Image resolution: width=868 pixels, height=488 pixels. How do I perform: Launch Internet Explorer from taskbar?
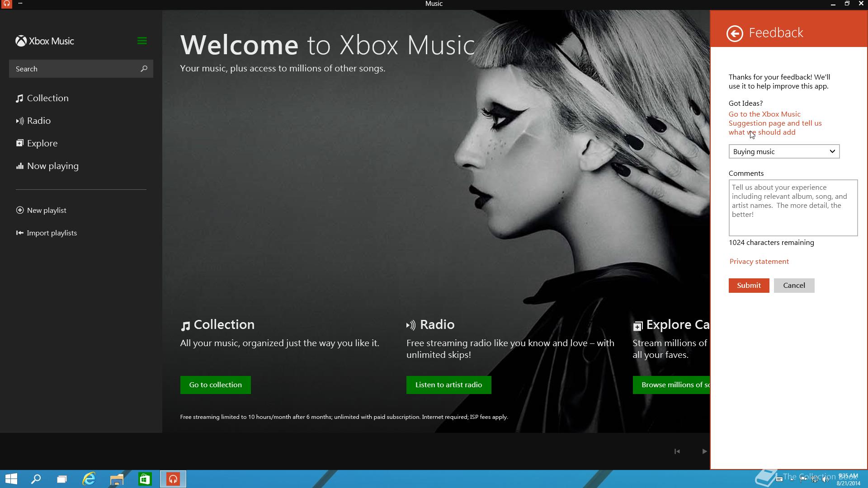pos(89,479)
